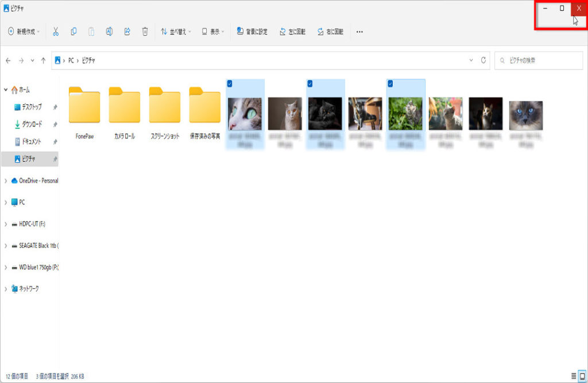Switch to large thumbnails view icon
Screen dimensions: 588x383
click(582, 376)
